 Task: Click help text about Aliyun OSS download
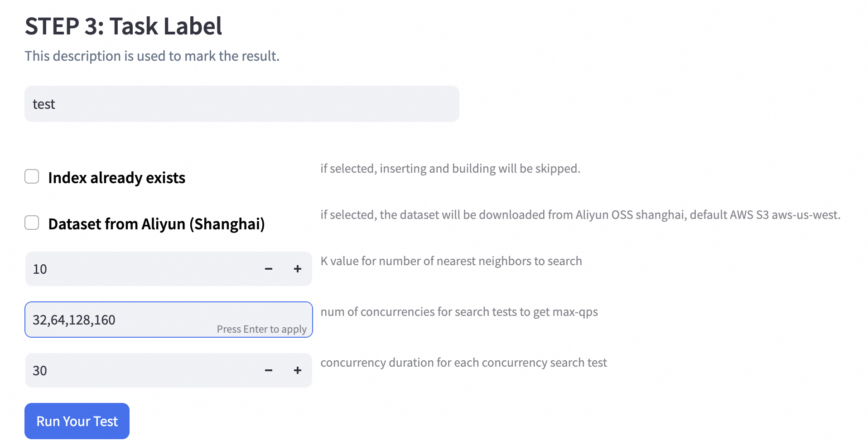pos(580,215)
